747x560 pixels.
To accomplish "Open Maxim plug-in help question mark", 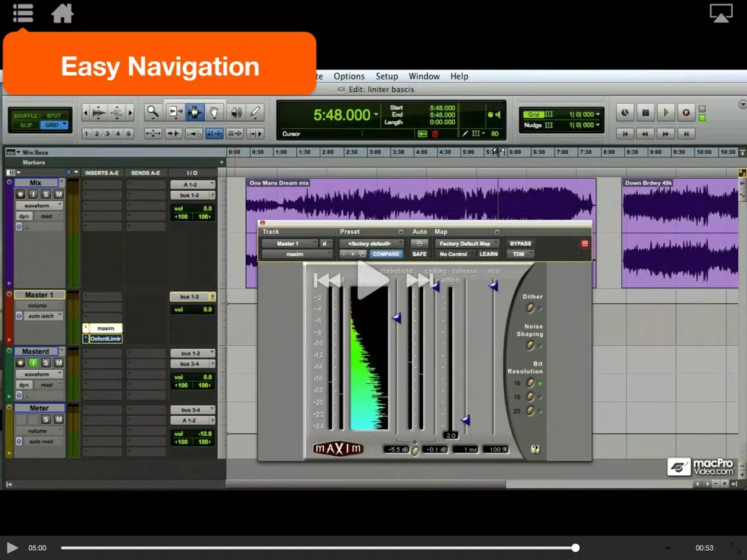I will (535, 449).
